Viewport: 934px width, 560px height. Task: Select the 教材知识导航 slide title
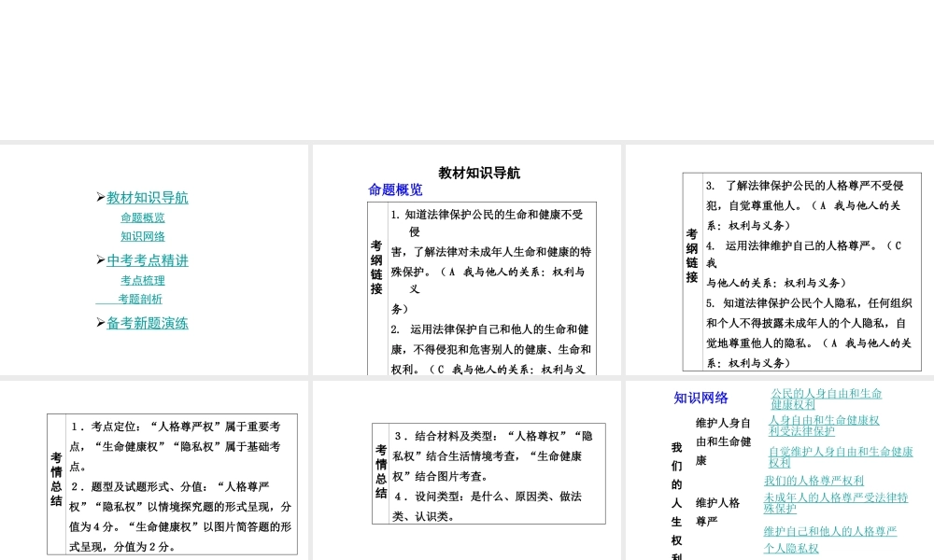coord(479,174)
